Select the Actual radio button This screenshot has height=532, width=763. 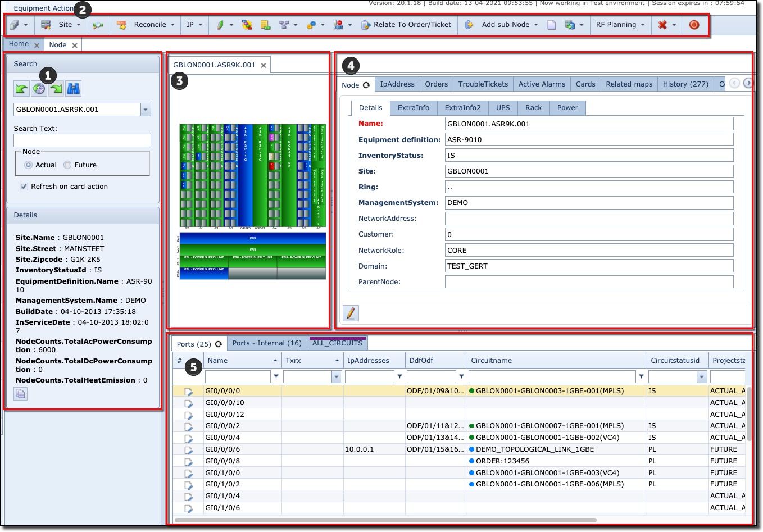pos(28,165)
